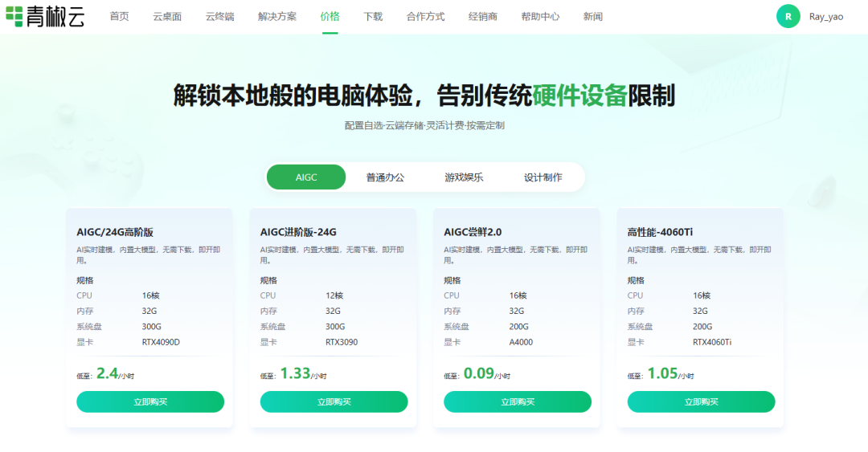Click the AIGC尝鲜2.0 card title
The width and height of the screenshot is (868, 452).
[x=473, y=232]
